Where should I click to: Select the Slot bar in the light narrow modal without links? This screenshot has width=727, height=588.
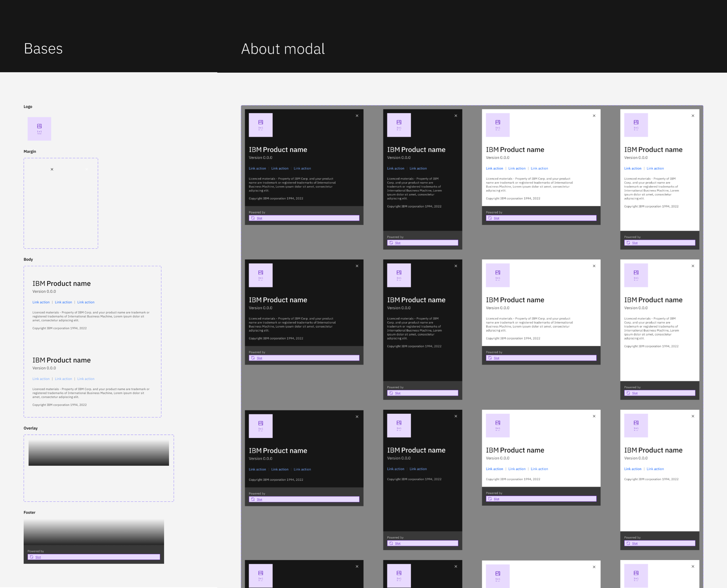coord(660,393)
